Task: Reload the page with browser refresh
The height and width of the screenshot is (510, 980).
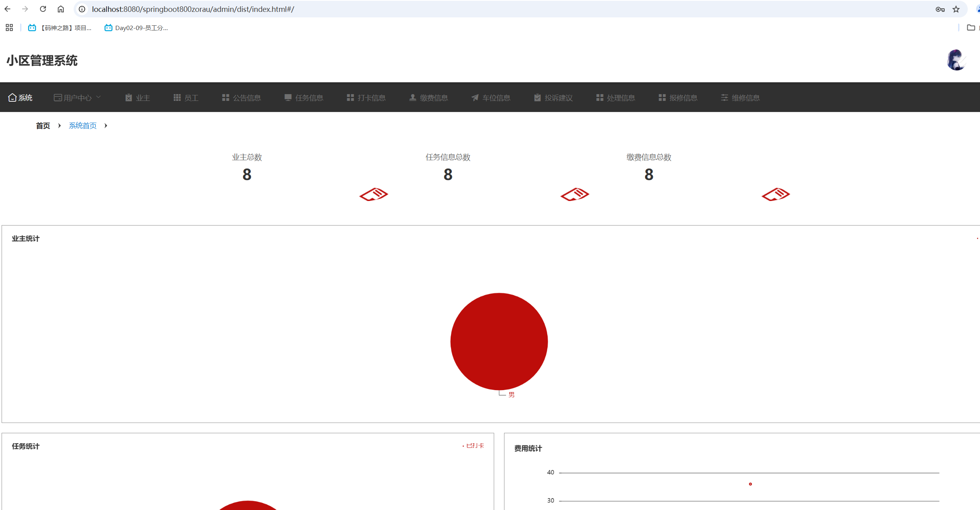Action: tap(43, 9)
